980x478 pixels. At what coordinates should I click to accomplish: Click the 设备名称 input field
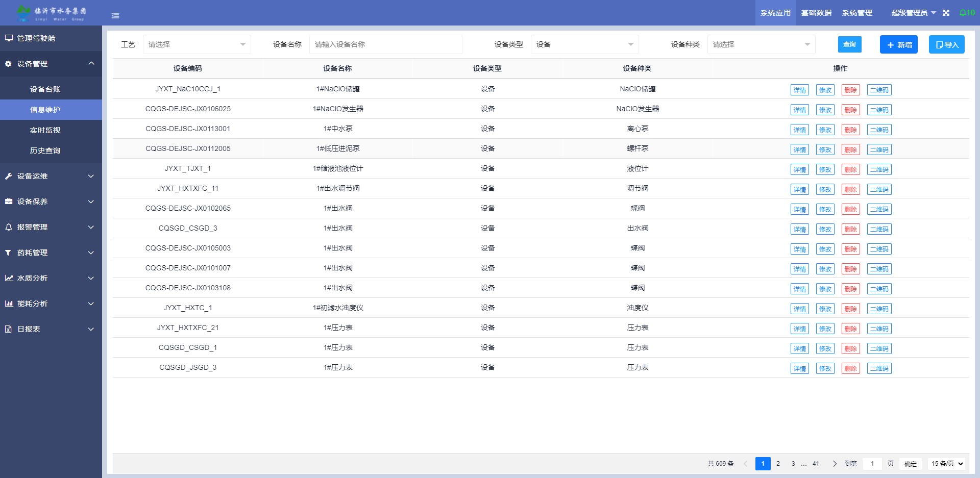(386, 44)
